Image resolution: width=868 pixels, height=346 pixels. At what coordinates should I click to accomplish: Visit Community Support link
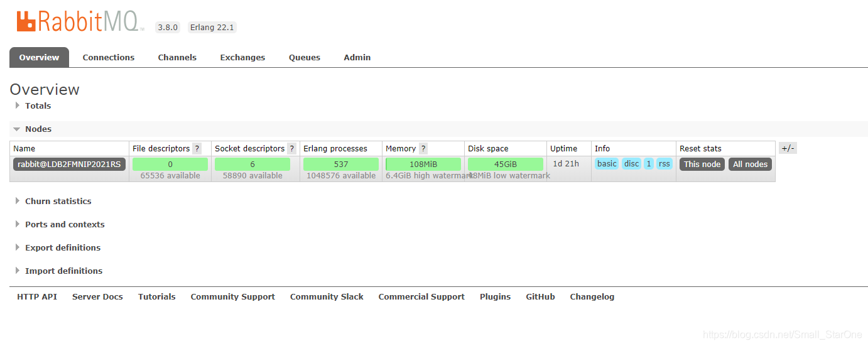click(233, 296)
